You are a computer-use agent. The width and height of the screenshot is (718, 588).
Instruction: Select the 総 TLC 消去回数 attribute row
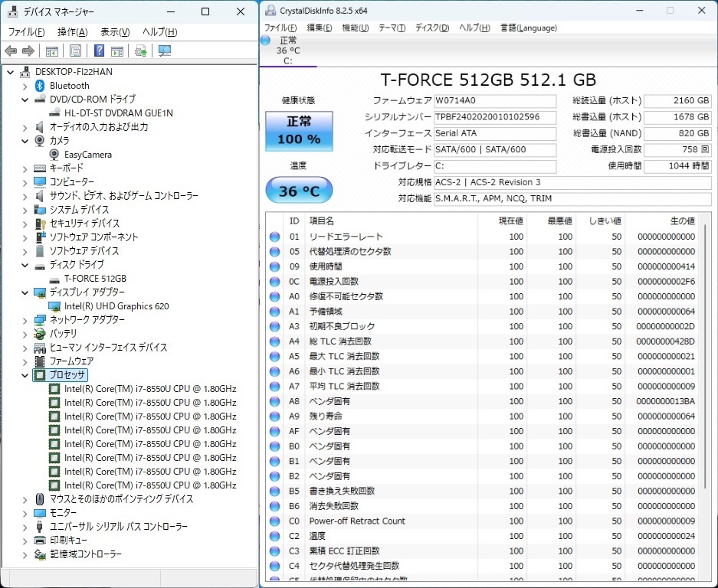pos(483,341)
